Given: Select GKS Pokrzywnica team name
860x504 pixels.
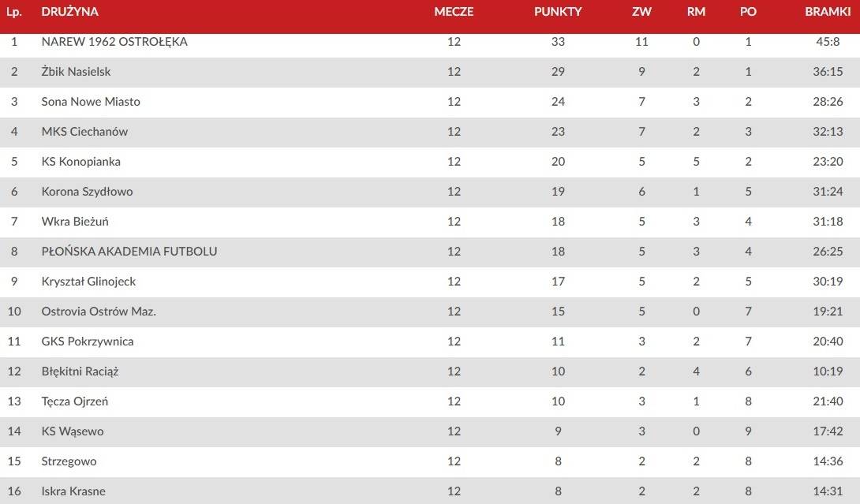Looking at the screenshot, I should 88,341.
